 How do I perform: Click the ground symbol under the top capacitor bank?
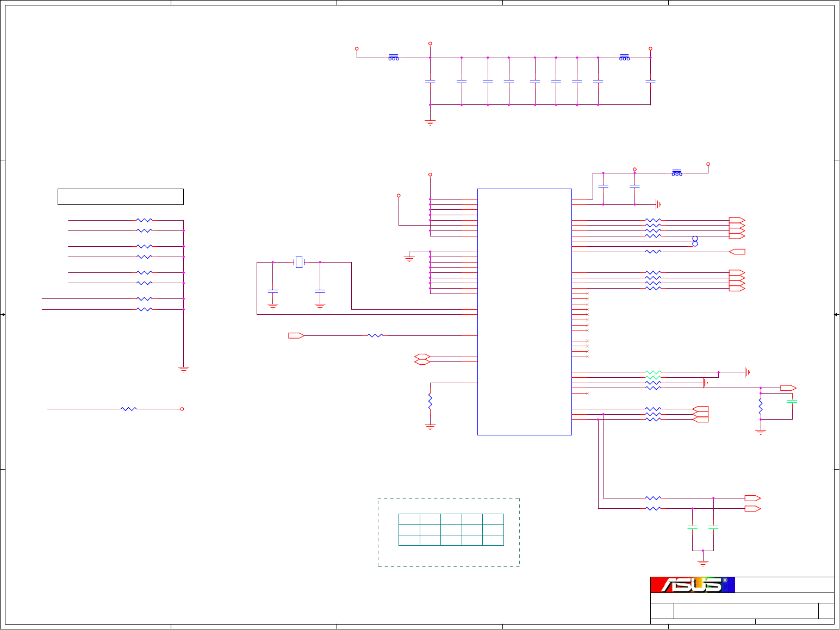(430, 122)
